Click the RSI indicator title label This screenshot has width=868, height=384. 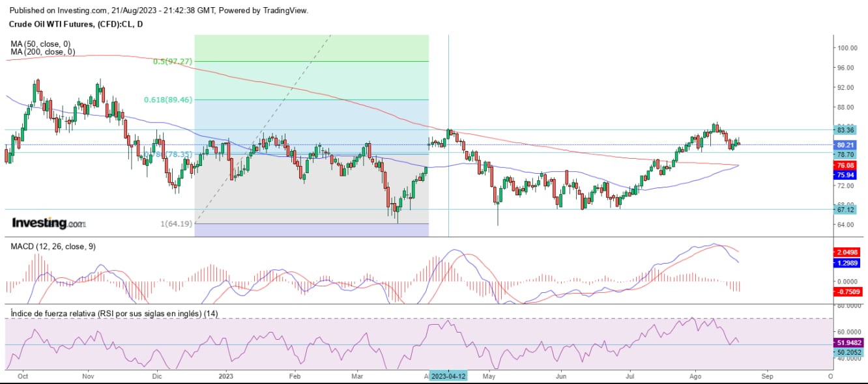(114, 313)
